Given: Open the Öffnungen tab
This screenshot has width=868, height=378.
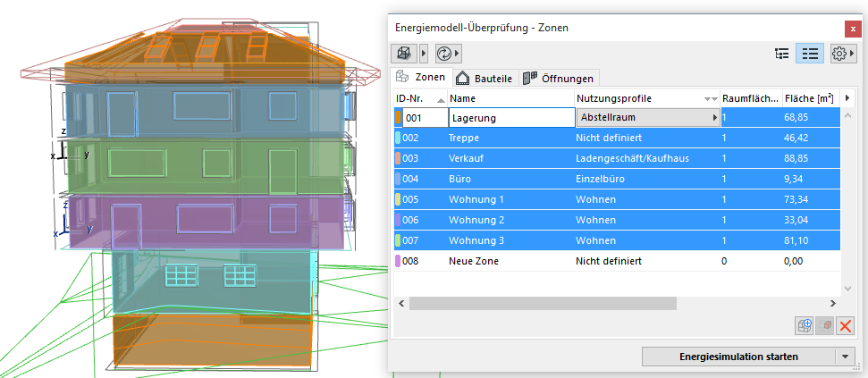Looking at the screenshot, I should point(559,79).
